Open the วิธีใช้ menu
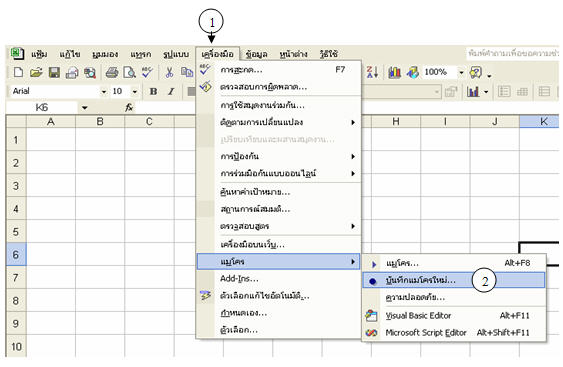 tap(329, 54)
